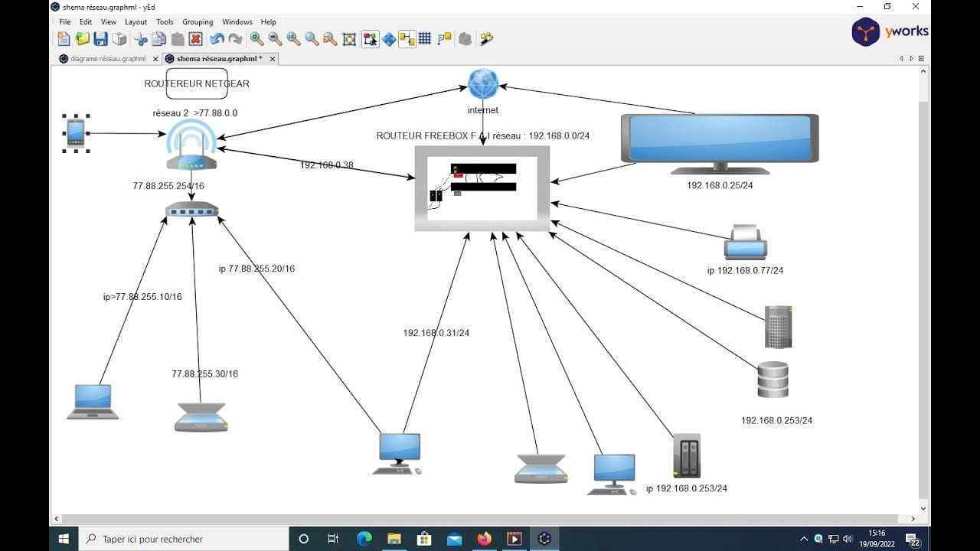The height and width of the screenshot is (551, 980).
Task: Open the Windows Start menu
Action: point(64,539)
